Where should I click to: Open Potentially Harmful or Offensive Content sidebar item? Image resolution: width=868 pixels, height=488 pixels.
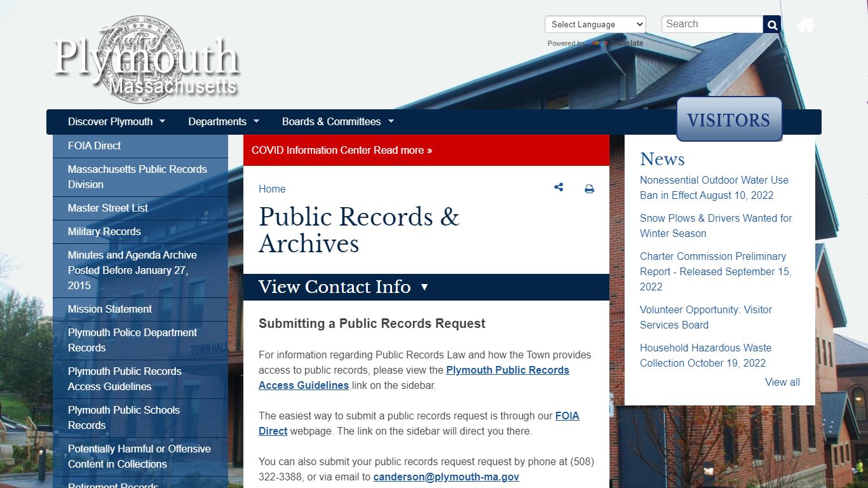coord(140,457)
